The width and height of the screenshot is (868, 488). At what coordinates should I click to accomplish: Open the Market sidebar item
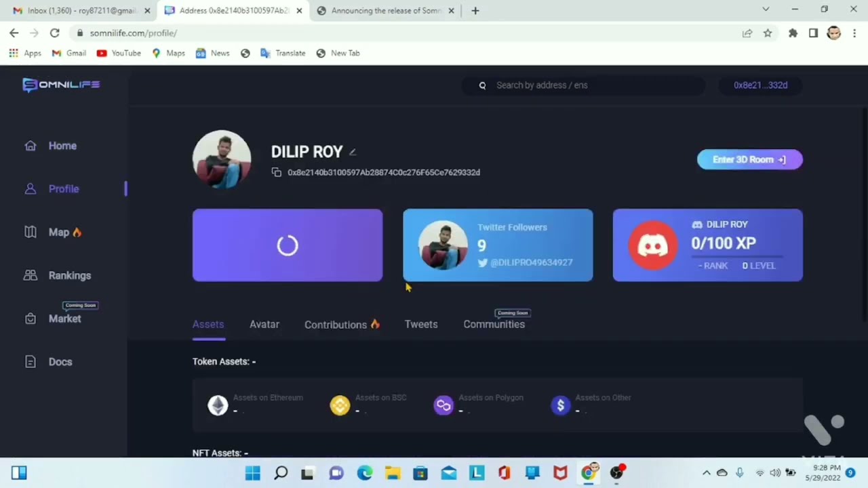point(64,319)
